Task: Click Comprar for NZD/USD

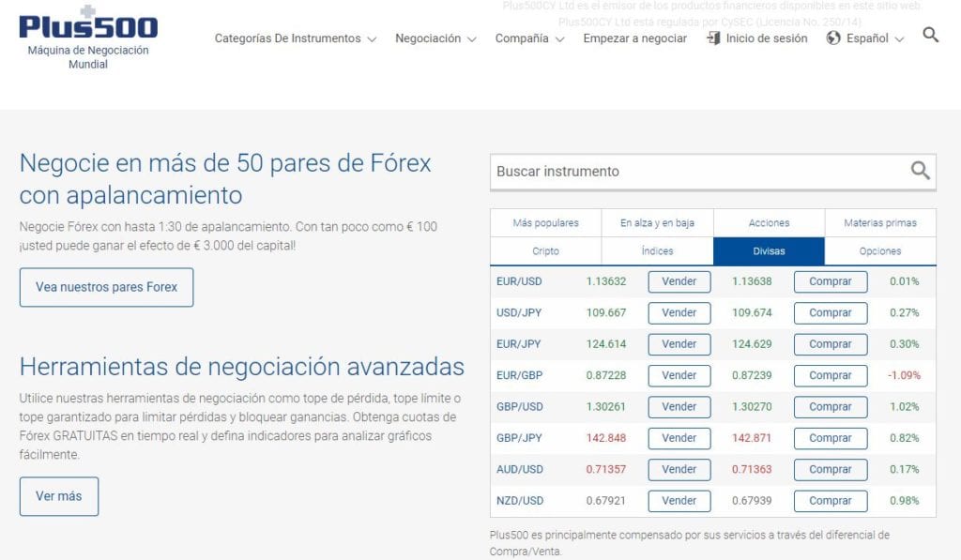Action: tap(831, 501)
